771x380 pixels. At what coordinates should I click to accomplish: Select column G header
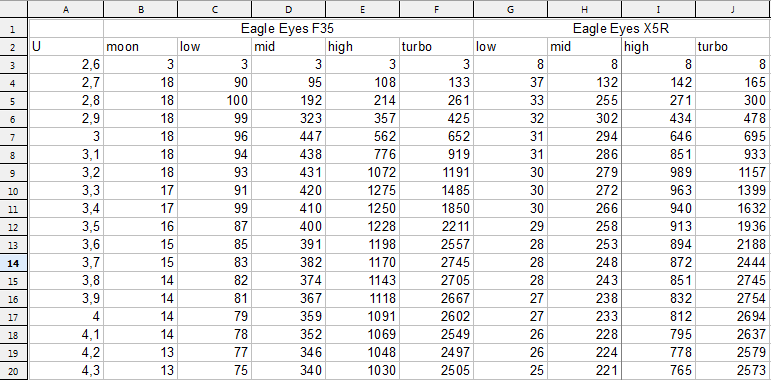coord(510,9)
